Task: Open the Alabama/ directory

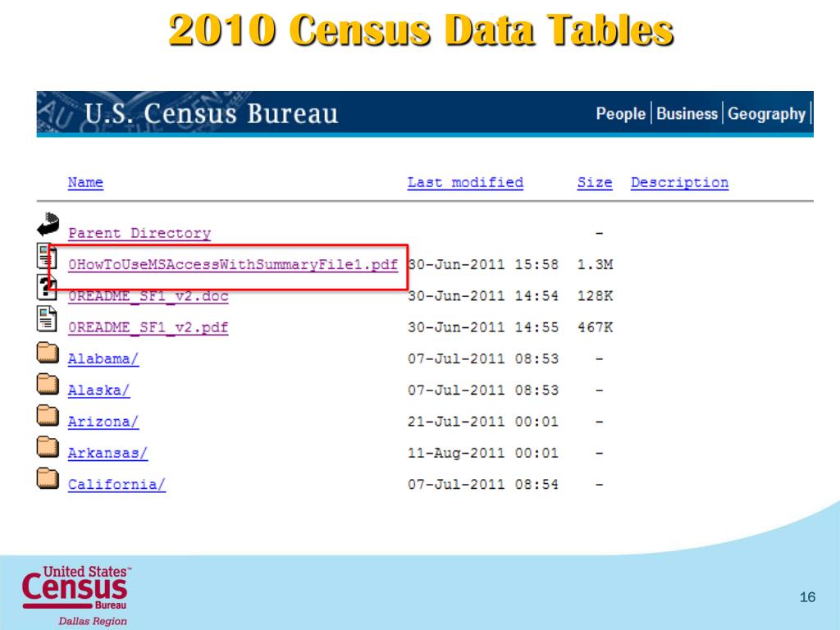Action: pos(103,359)
